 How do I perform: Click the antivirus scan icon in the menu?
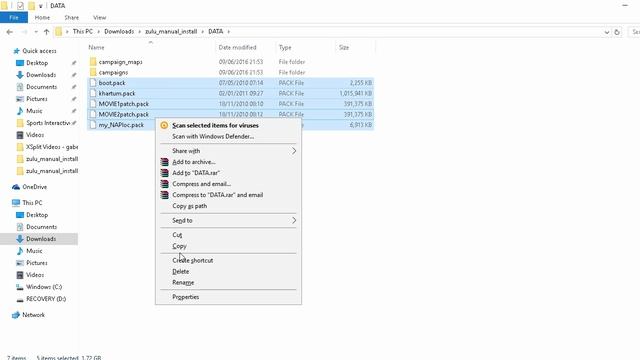coord(164,125)
